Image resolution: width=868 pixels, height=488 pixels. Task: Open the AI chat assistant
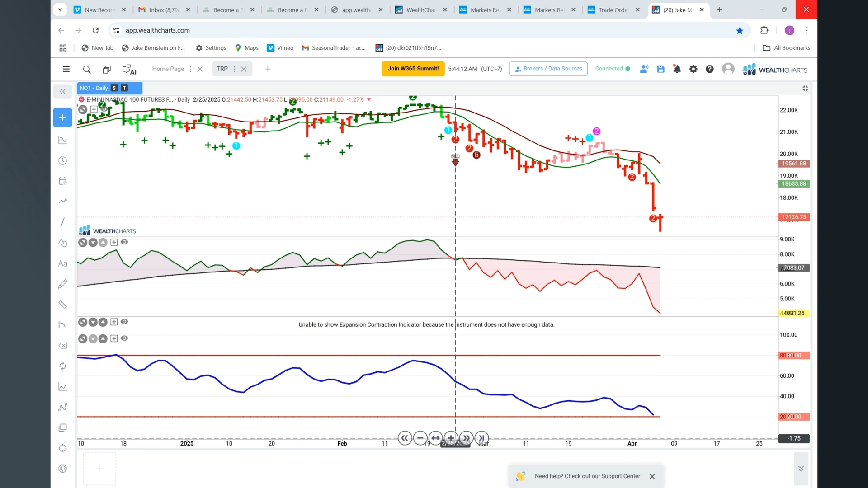coord(129,69)
